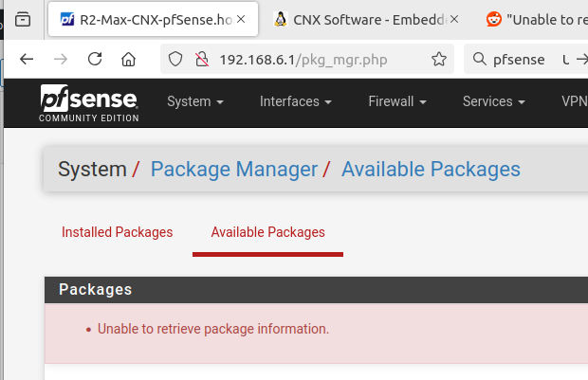Screen dimensions: 588x380
Task: Click the browser back arrow
Action: click(27, 59)
